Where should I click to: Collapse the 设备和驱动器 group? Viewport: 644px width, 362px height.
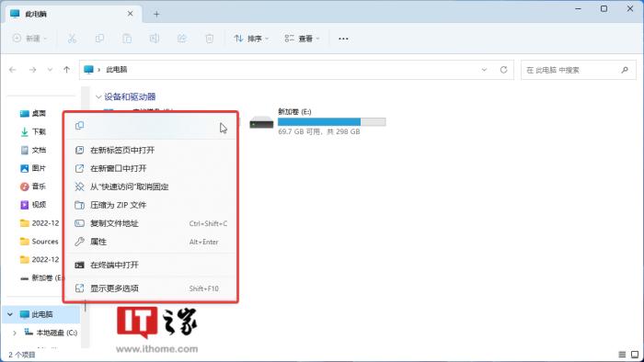point(98,96)
